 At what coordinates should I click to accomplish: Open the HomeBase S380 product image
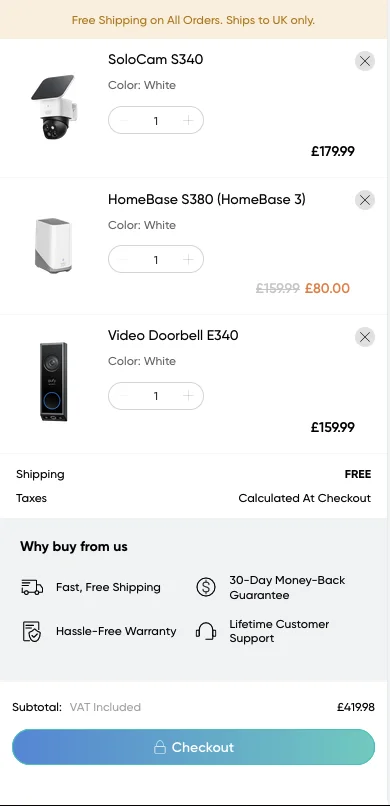point(54,246)
